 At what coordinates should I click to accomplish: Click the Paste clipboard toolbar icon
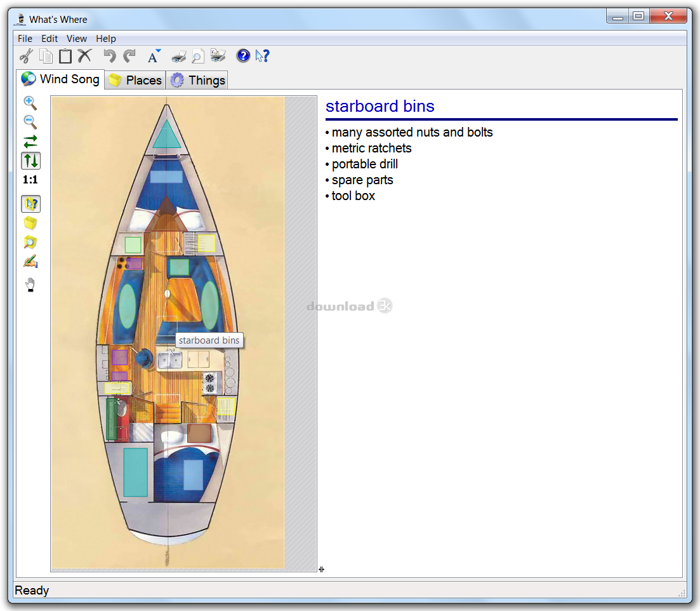pos(65,56)
